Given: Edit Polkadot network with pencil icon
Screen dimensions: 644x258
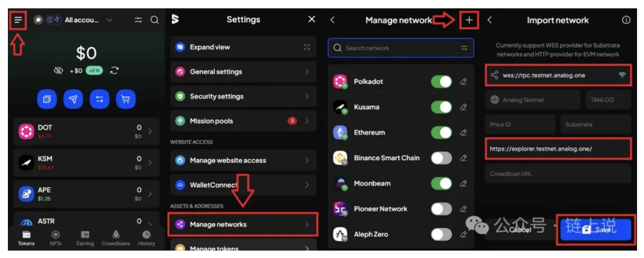Looking at the screenshot, I should 463,82.
